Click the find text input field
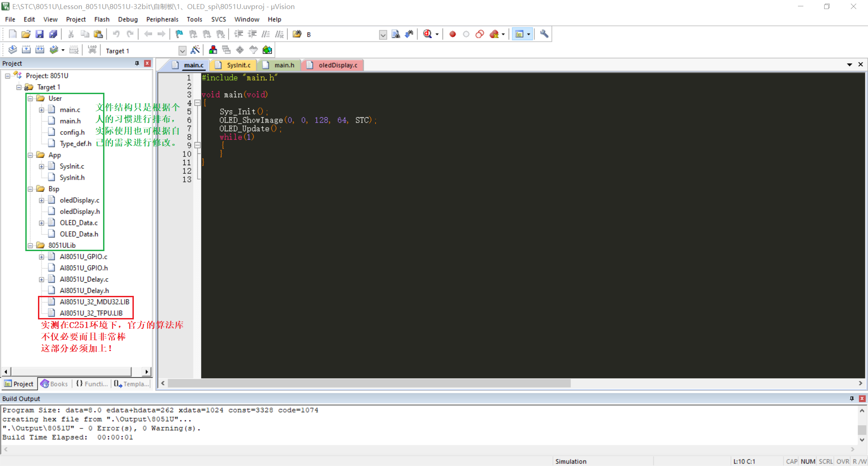The width and height of the screenshot is (868, 466). [342, 35]
